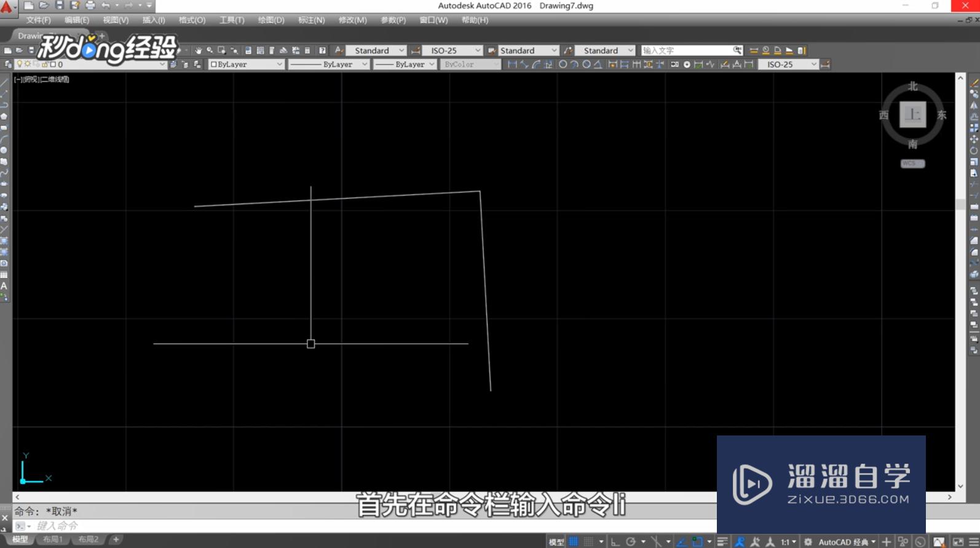This screenshot has height=548, width=980.
Task: Click the find text search icon
Action: point(737,50)
